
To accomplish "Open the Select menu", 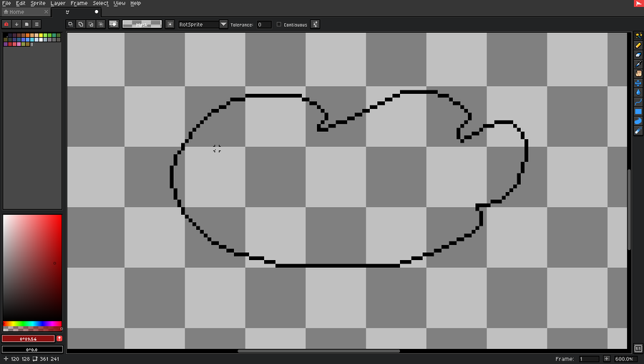I will point(101,4).
